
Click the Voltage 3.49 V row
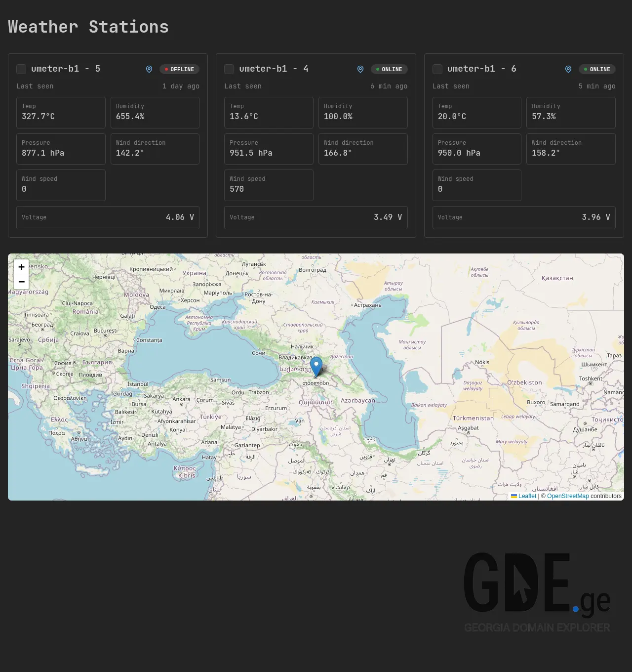316,217
